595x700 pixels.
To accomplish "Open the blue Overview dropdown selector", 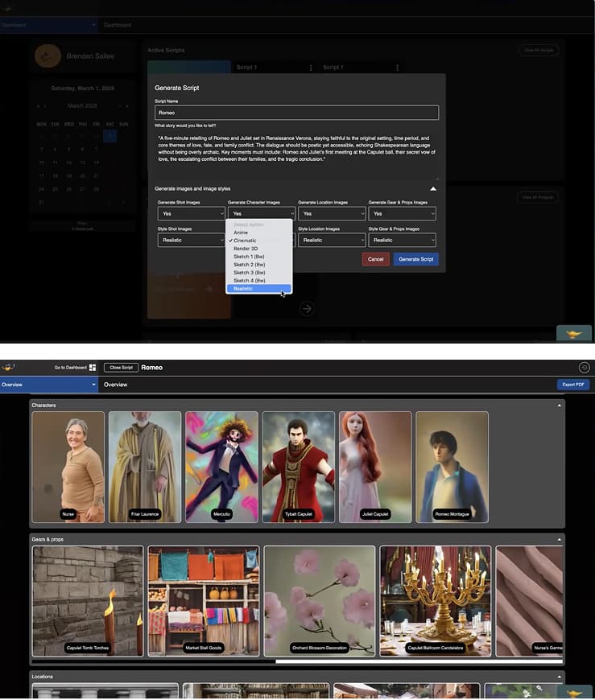I will coord(49,385).
